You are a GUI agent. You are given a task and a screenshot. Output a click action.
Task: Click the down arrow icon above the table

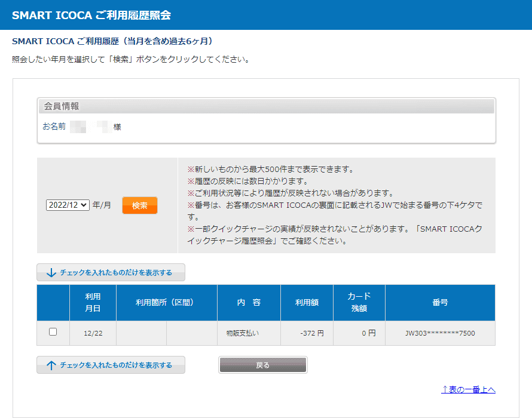click(x=51, y=272)
